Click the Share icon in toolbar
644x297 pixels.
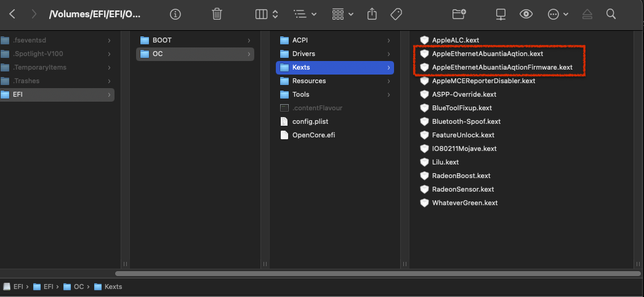tap(372, 14)
